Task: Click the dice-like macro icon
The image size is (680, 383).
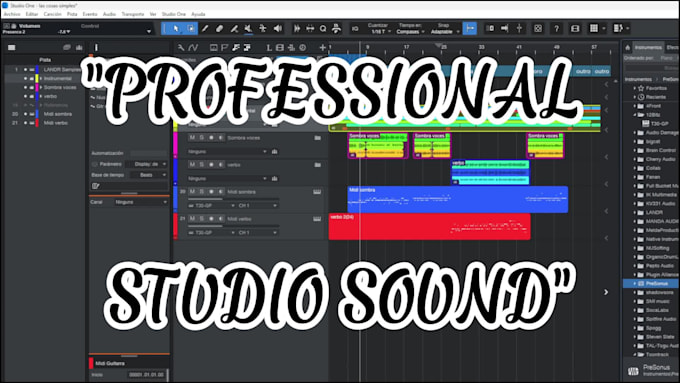Action: click(538, 29)
